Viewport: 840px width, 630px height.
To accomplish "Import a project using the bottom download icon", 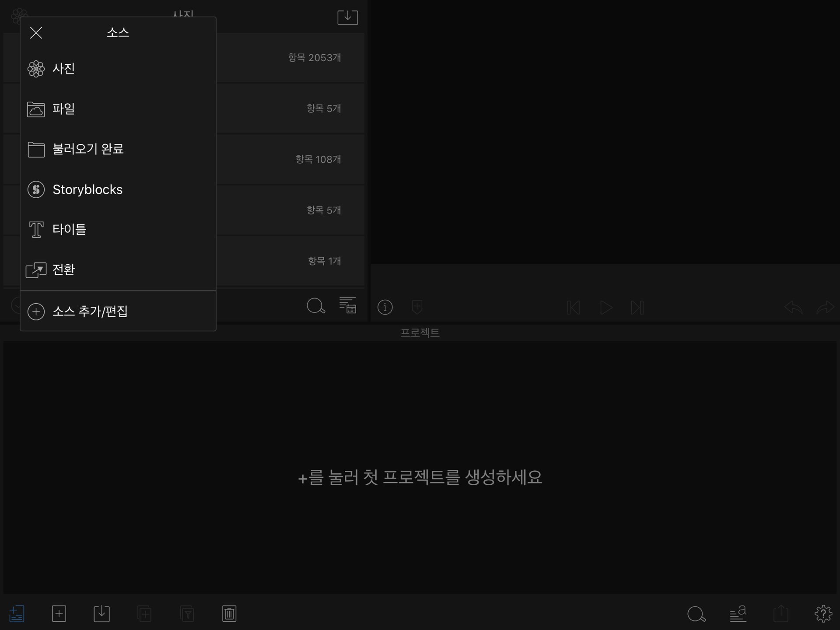I will (x=101, y=613).
